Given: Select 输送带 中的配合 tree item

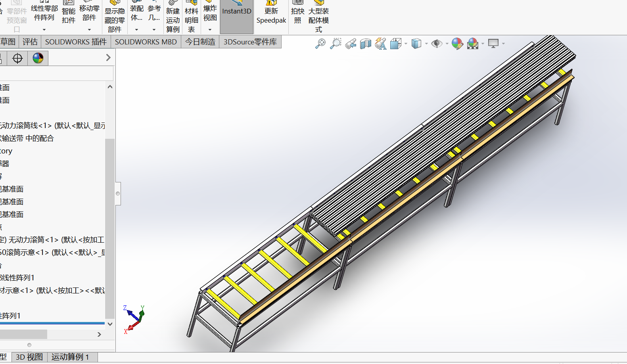Looking at the screenshot, I should click(27, 138).
